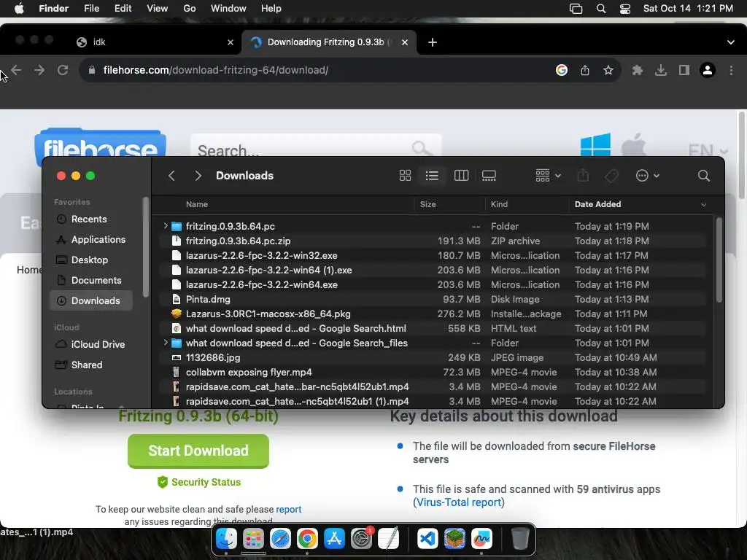Click the Finder search magnifier icon
This screenshot has width=747, height=560.
click(x=704, y=176)
